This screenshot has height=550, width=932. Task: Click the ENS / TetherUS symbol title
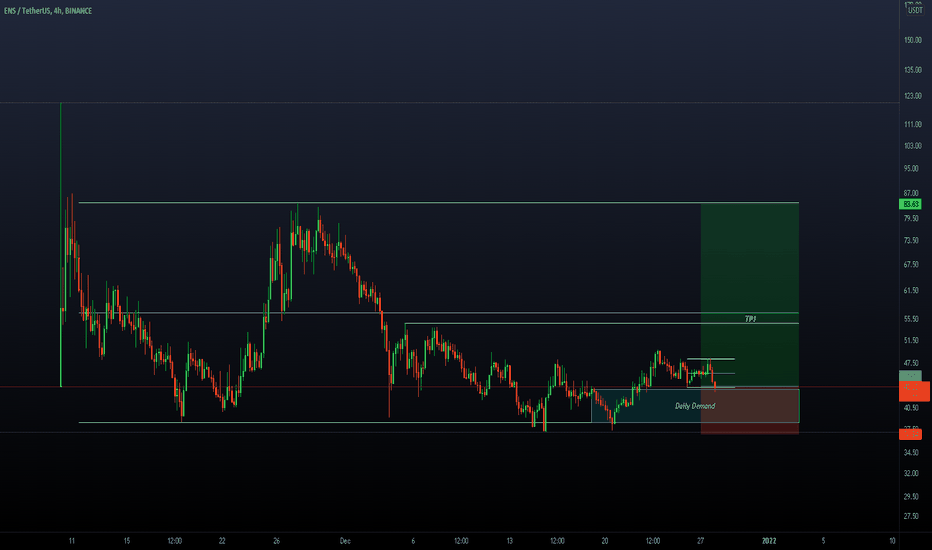48,11
